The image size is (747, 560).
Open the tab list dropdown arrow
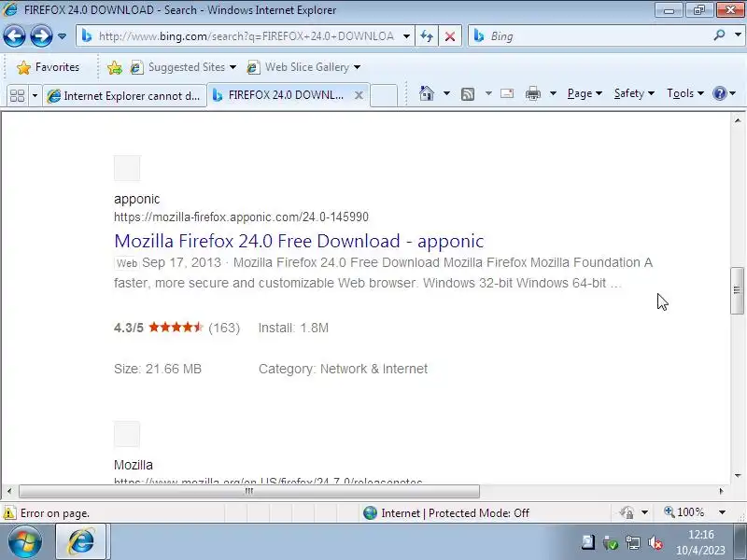(x=35, y=96)
